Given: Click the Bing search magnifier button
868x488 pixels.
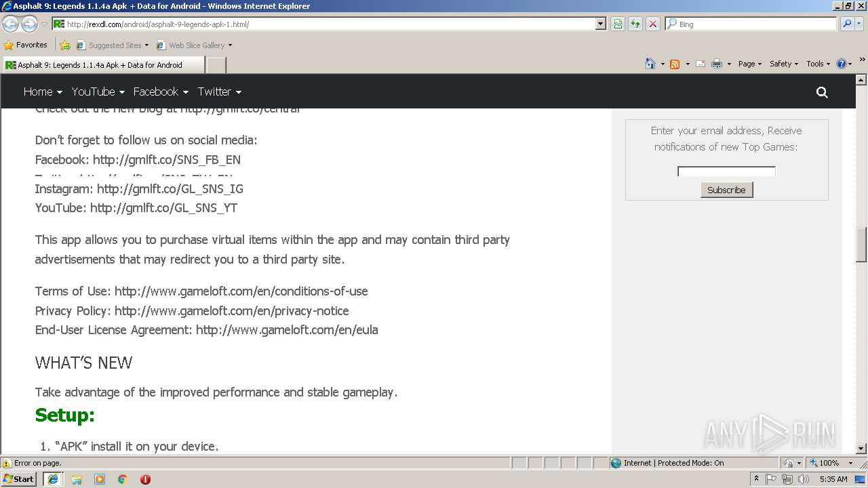Looking at the screenshot, I should (x=847, y=24).
